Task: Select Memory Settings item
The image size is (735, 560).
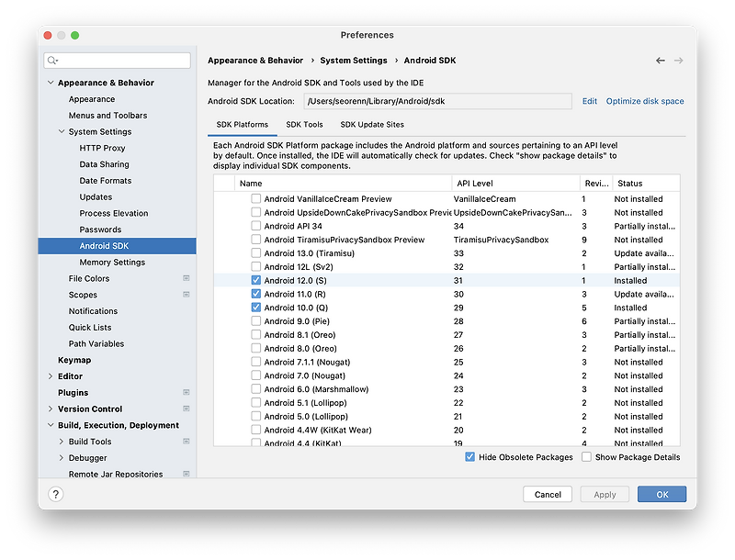Action: pos(112,263)
